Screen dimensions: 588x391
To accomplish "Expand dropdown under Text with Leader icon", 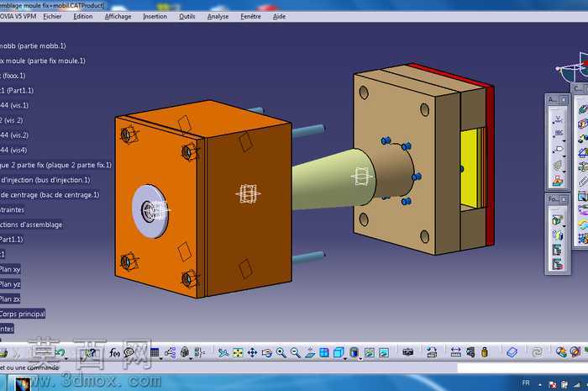I will coord(564,140).
